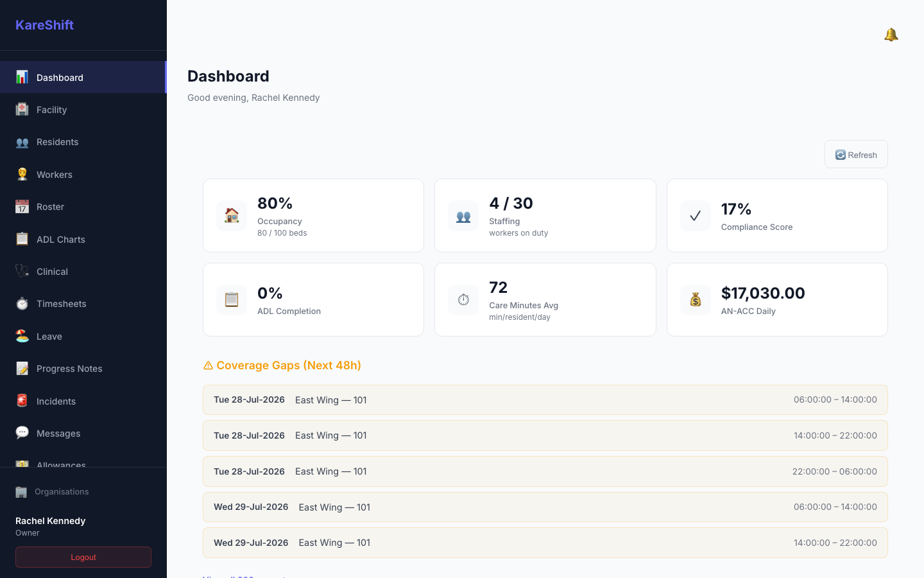Click the ADL Completion clipboard icon

232,300
